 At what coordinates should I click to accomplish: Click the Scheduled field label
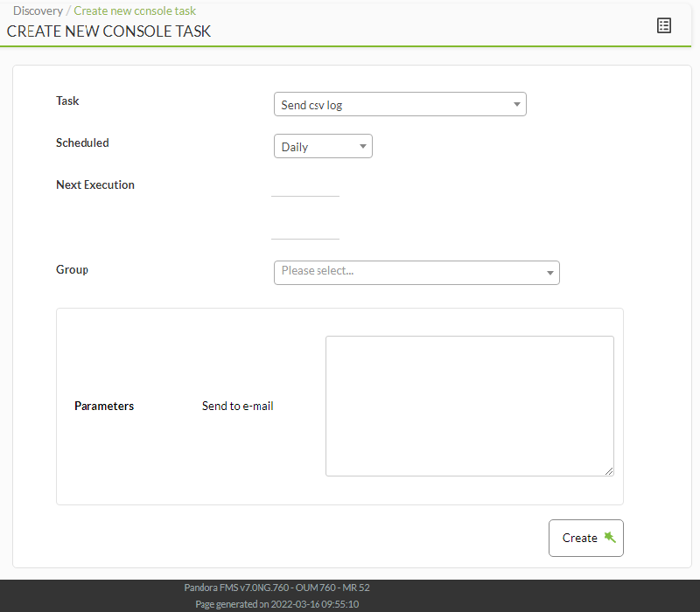pyautogui.click(x=82, y=143)
